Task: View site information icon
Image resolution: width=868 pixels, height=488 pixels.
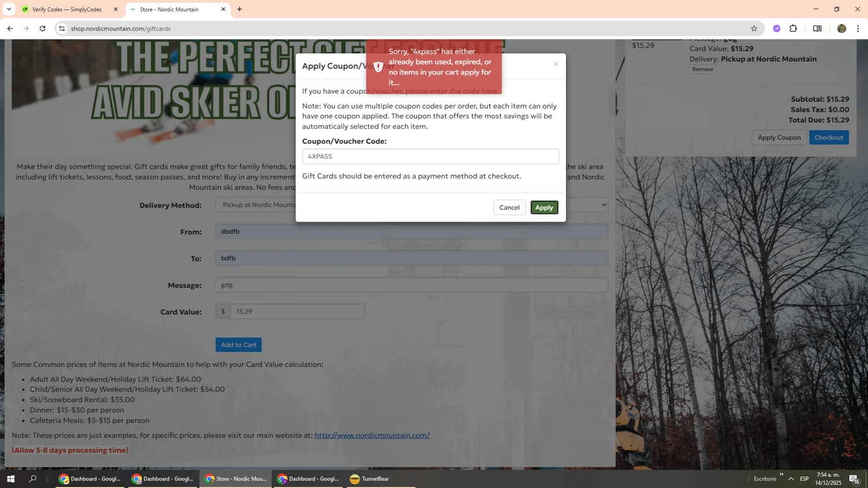Action: tap(62, 28)
